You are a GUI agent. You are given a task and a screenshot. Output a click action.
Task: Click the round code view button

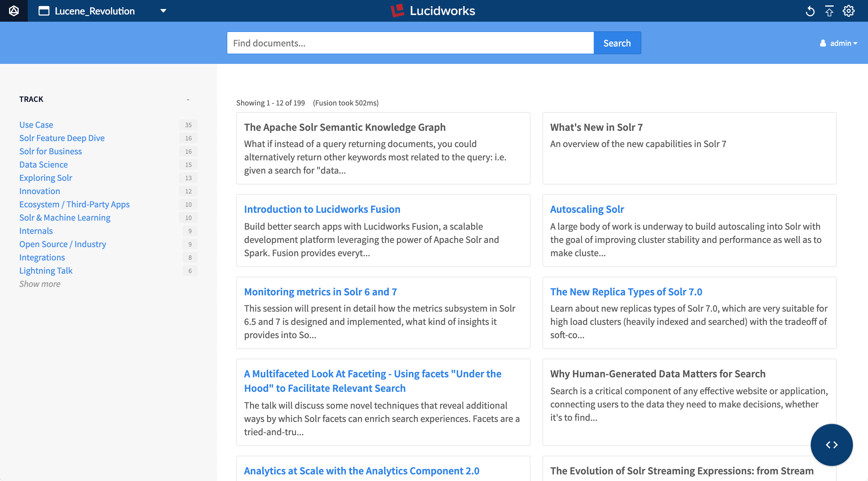(832, 445)
